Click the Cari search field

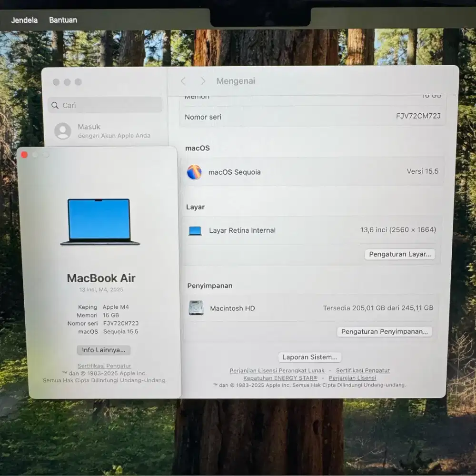coord(105,105)
